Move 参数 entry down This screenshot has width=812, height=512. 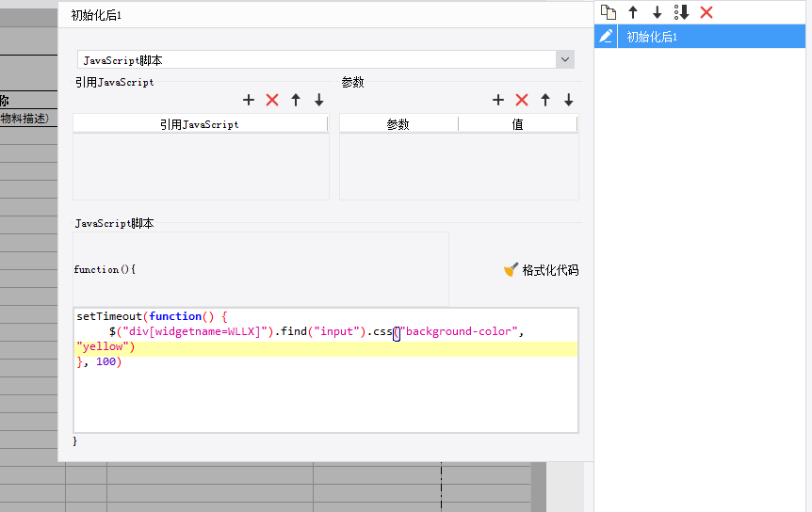tap(569, 100)
